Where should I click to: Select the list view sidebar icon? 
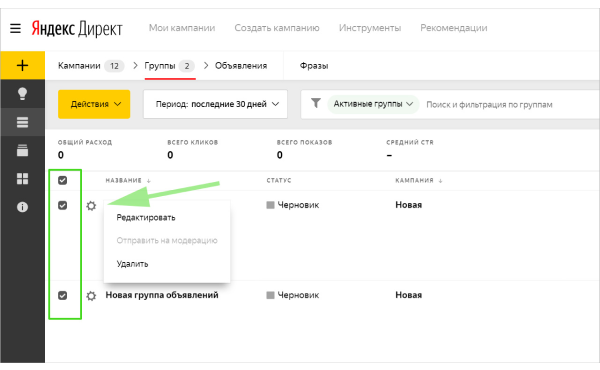pyautogui.click(x=23, y=122)
